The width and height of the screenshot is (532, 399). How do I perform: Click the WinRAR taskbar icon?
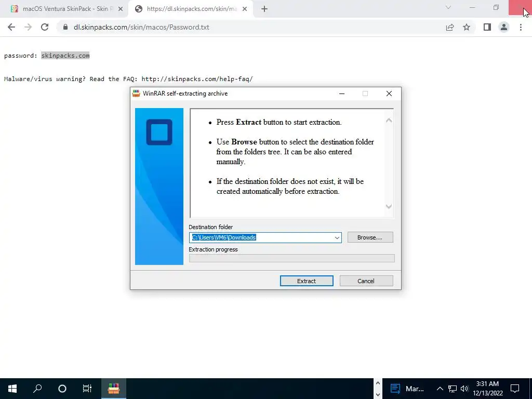click(114, 389)
